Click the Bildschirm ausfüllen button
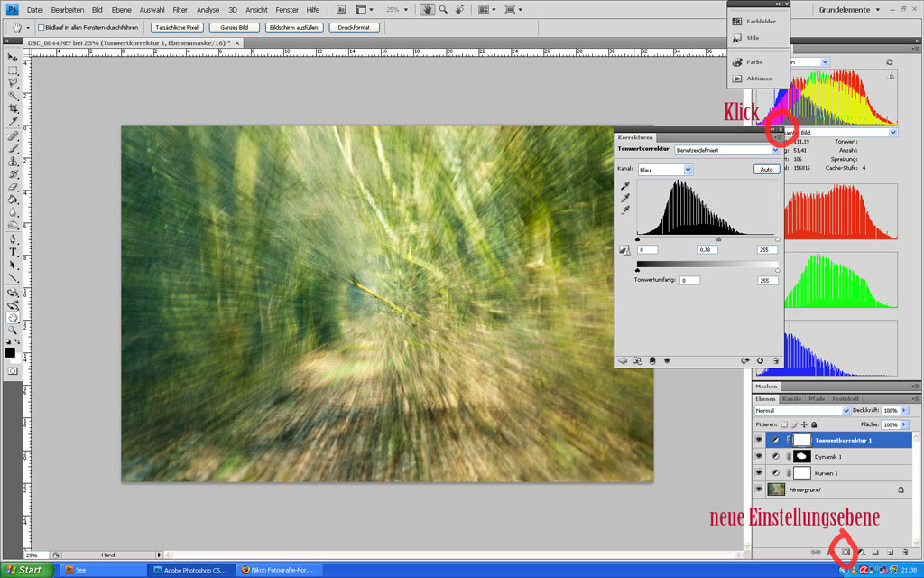This screenshot has height=578, width=924. 294,27
